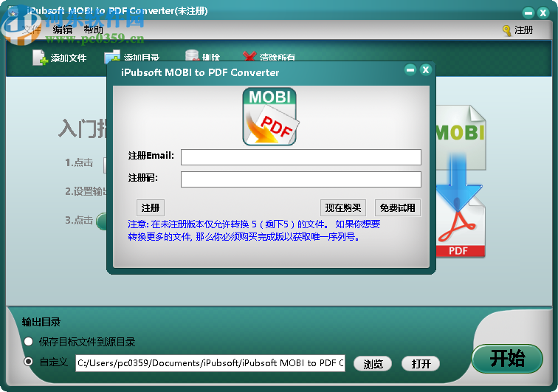Focus the 注册码 input field
Viewport: 558px width, 392px height.
tap(301, 179)
